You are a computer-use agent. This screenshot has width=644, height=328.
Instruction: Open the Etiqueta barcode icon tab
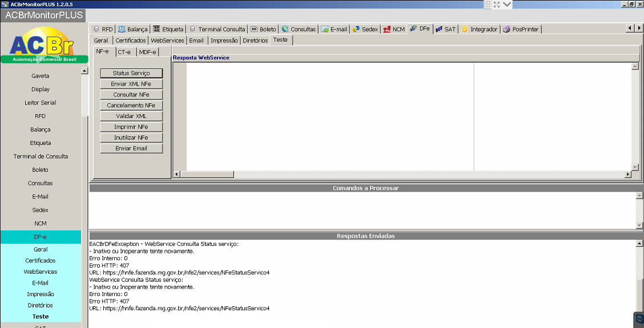point(168,29)
